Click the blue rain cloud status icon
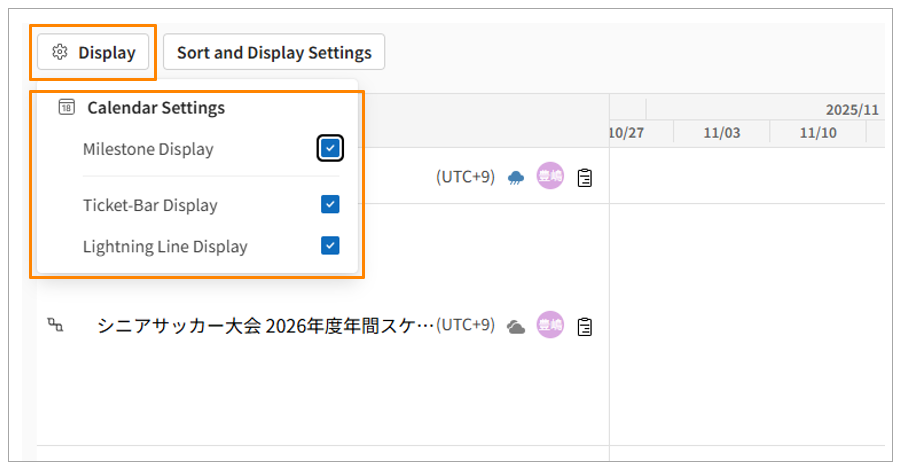 click(516, 177)
